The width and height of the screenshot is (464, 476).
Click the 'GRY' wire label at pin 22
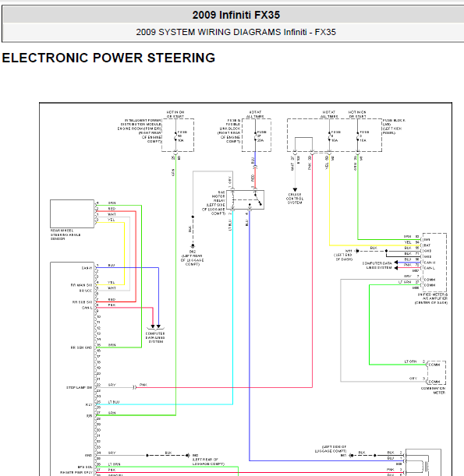(x=112, y=385)
